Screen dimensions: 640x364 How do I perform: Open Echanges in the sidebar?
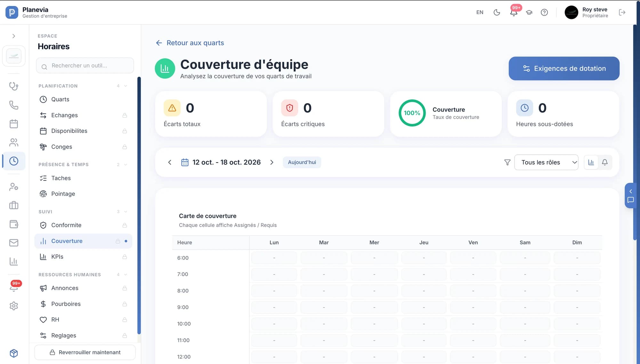(83, 115)
